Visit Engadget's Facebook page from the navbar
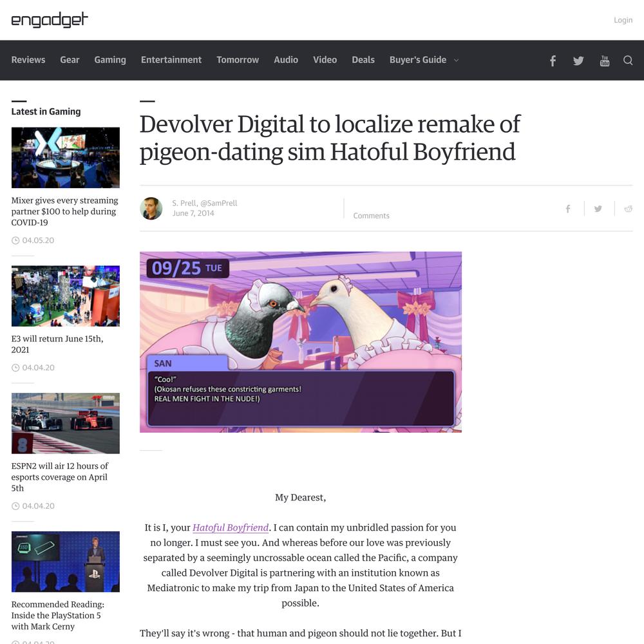Viewport: 644px width, 644px height. [553, 61]
